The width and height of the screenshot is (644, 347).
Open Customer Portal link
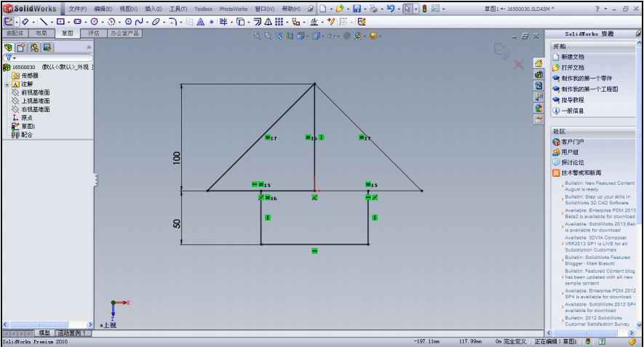tap(573, 142)
